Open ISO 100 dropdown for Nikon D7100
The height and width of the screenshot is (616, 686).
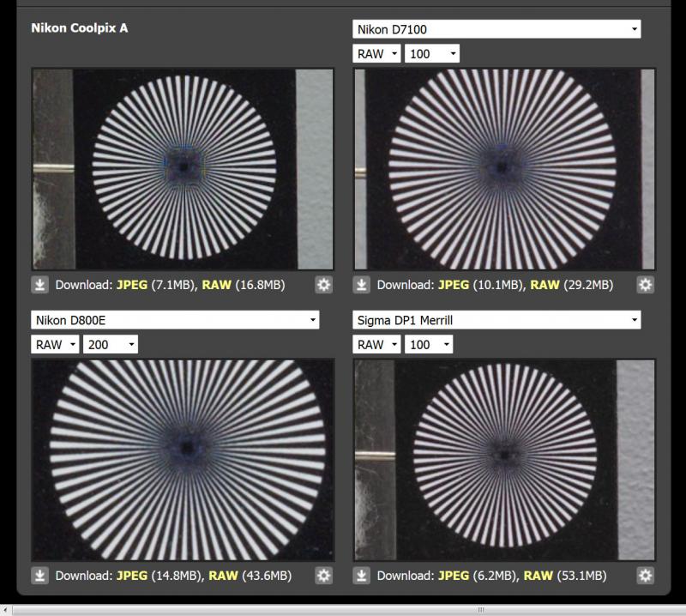tap(432, 54)
